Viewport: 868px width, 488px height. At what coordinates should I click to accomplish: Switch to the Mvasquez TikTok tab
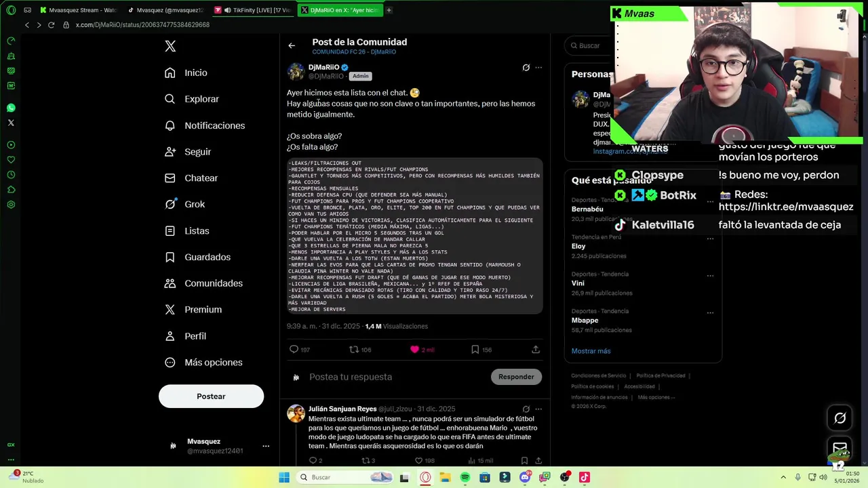point(165,10)
